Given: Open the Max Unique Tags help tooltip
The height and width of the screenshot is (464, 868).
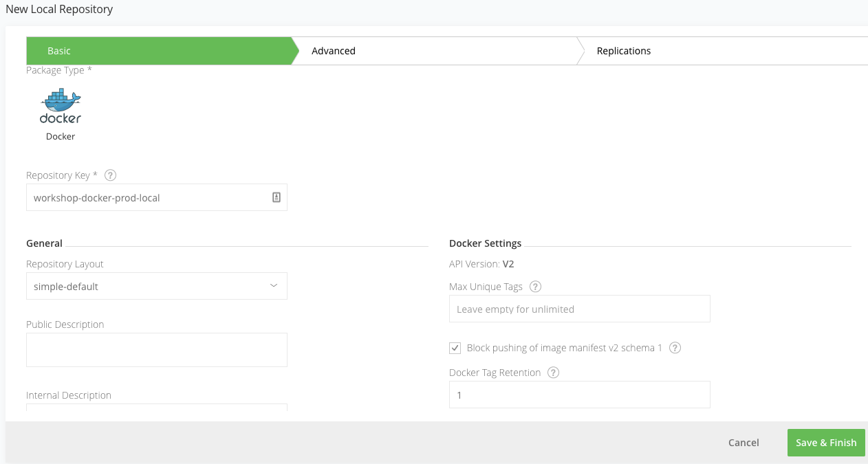Looking at the screenshot, I should point(535,287).
